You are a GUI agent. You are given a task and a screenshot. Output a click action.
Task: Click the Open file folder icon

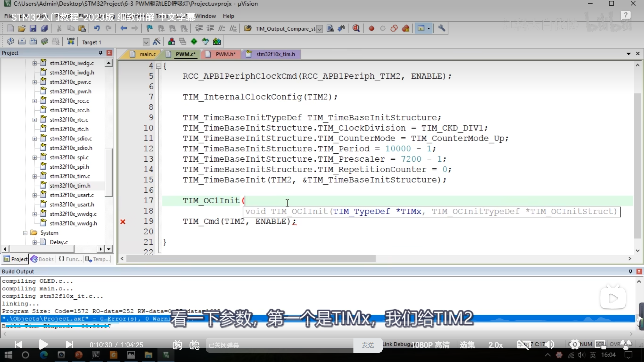22,28
